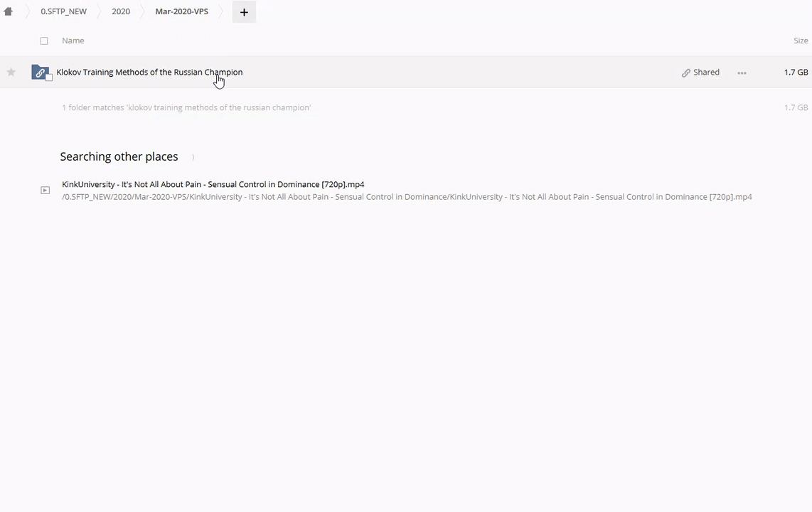Click the 1.7 GB size of Klokov folder
This screenshot has width=812, height=512.
796,72
